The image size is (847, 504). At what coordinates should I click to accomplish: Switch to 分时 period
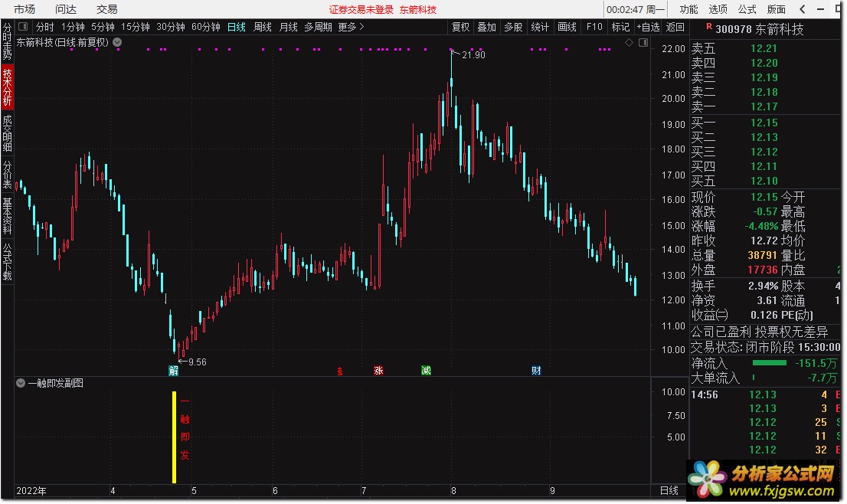45,27
